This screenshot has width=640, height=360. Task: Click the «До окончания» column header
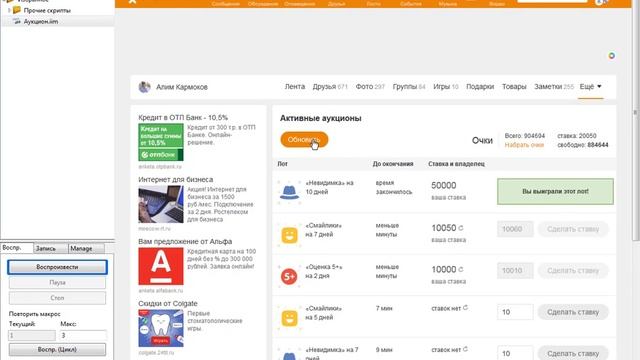coord(393,164)
